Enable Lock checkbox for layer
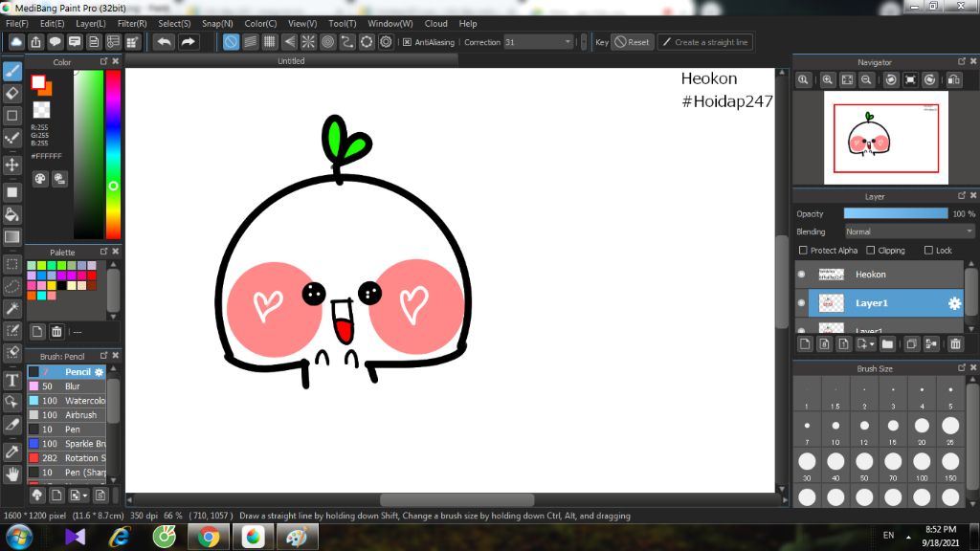This screenshot has width=980, height=551. [928, 250]
